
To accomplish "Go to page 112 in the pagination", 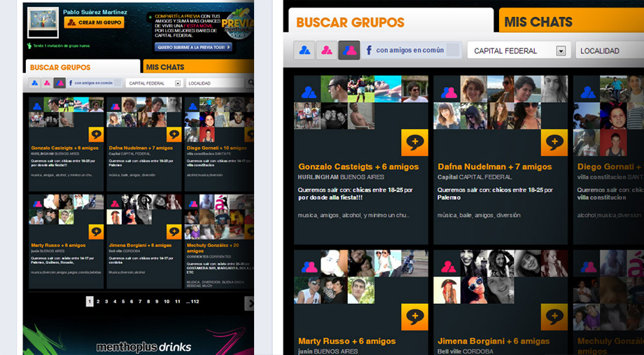I will pos(194,302).
